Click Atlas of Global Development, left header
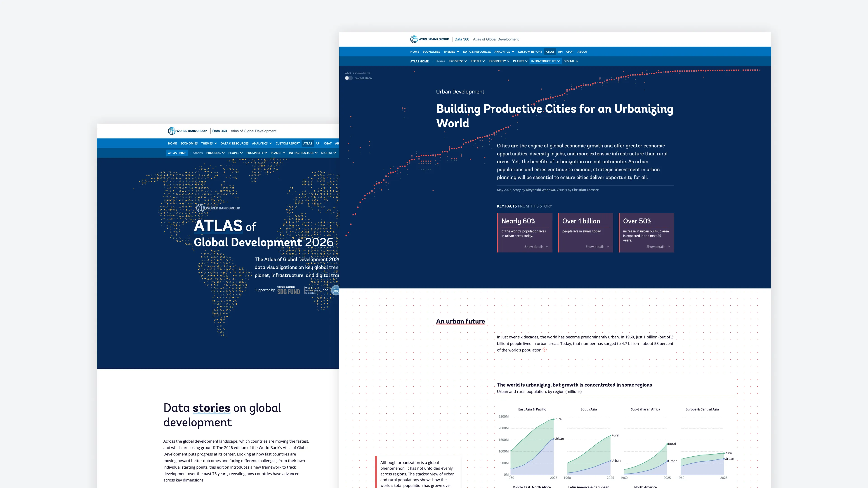The width and height of the screenshot is (868, 488). (253, 131)
